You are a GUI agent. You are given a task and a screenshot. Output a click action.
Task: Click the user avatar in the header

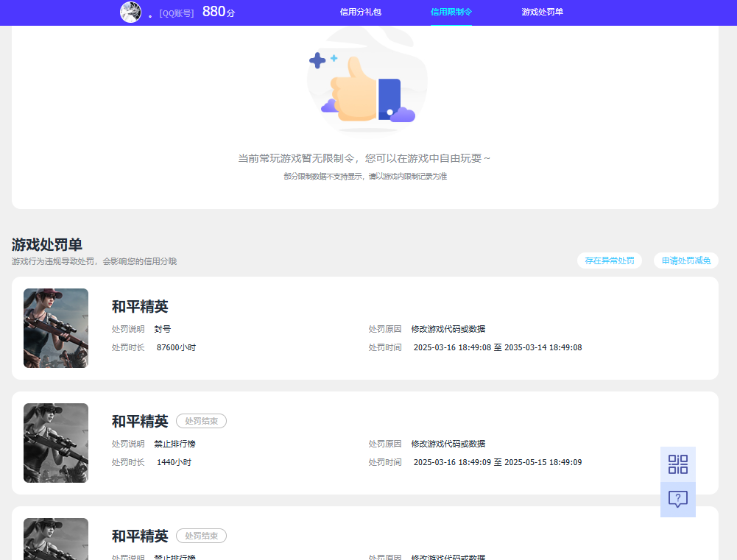[130, 13]
